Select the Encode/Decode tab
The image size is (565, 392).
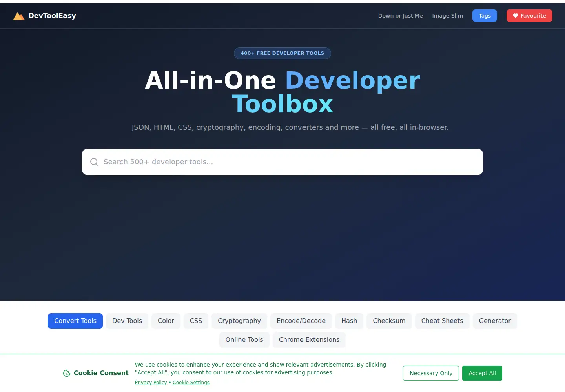click(x=301, y=321)
